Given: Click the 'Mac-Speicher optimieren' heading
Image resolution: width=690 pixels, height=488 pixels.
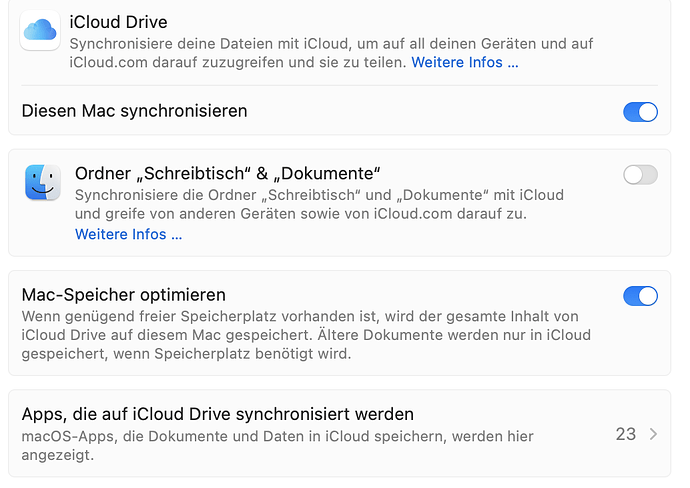Looking at the screenshot, I should click(124, 295).
